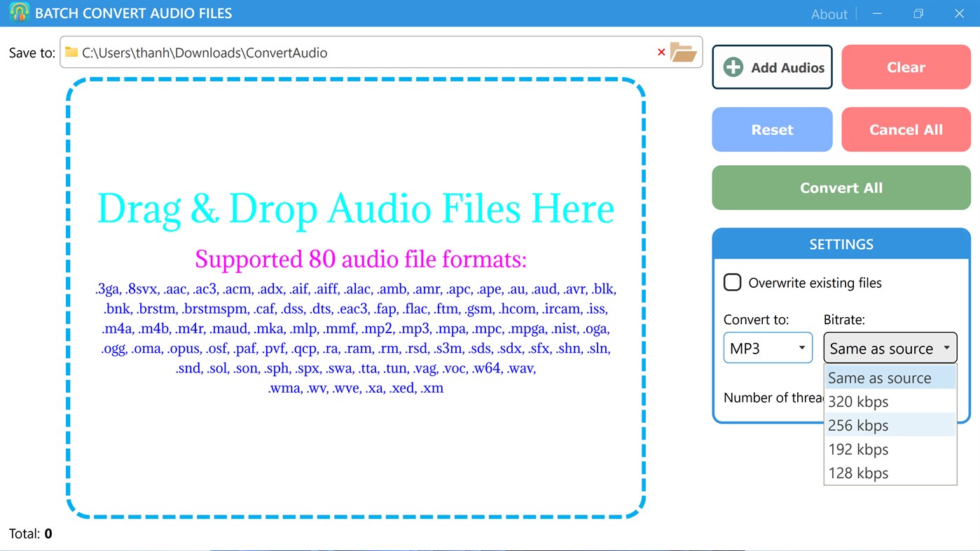
Task: Choose 192 kbps from bitrate list
Action: click(890, 449)
